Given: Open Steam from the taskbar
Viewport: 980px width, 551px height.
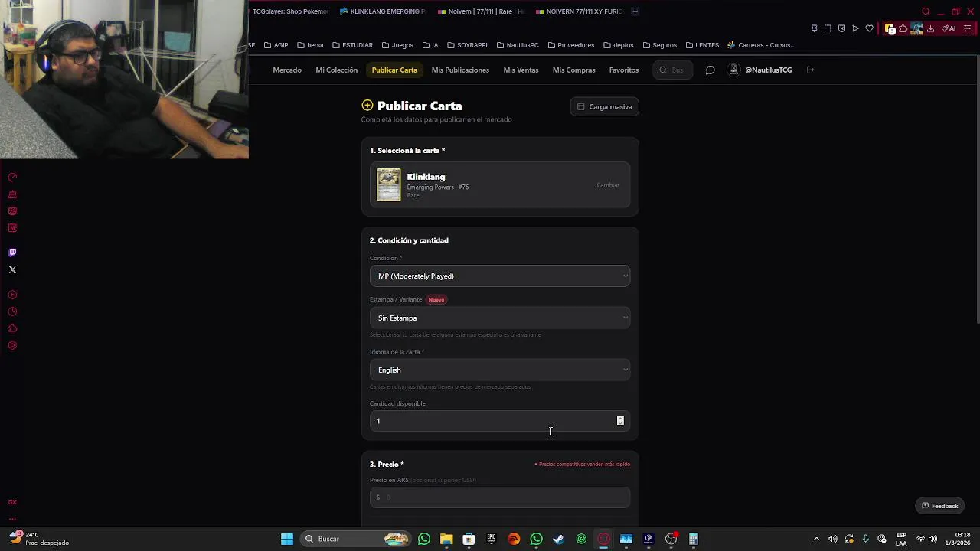Looking at the screenshot, I should coord(559,539).
